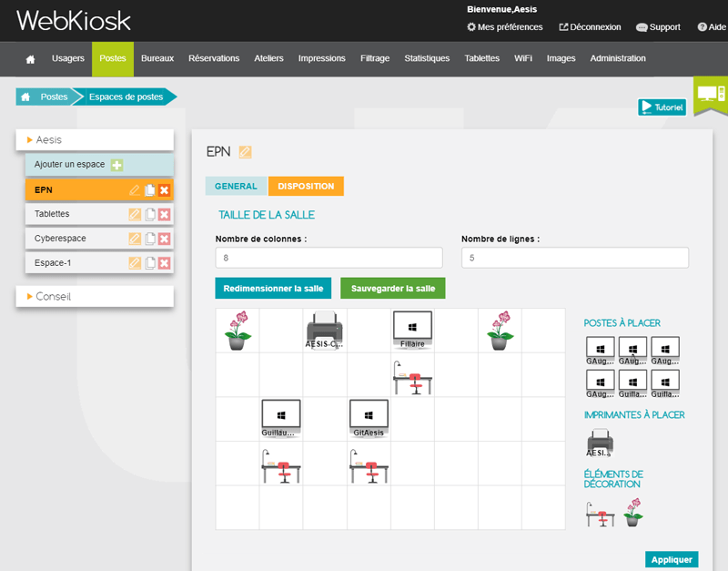
Task: Switch to the GENERAL tab
Action: (x=236, y=186)
